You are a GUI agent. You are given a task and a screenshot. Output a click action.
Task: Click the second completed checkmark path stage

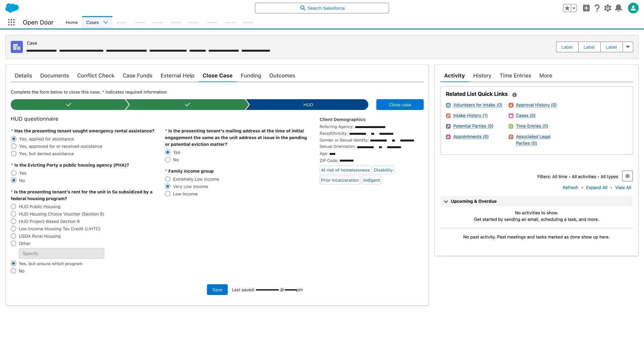click(x=187, y=105)
